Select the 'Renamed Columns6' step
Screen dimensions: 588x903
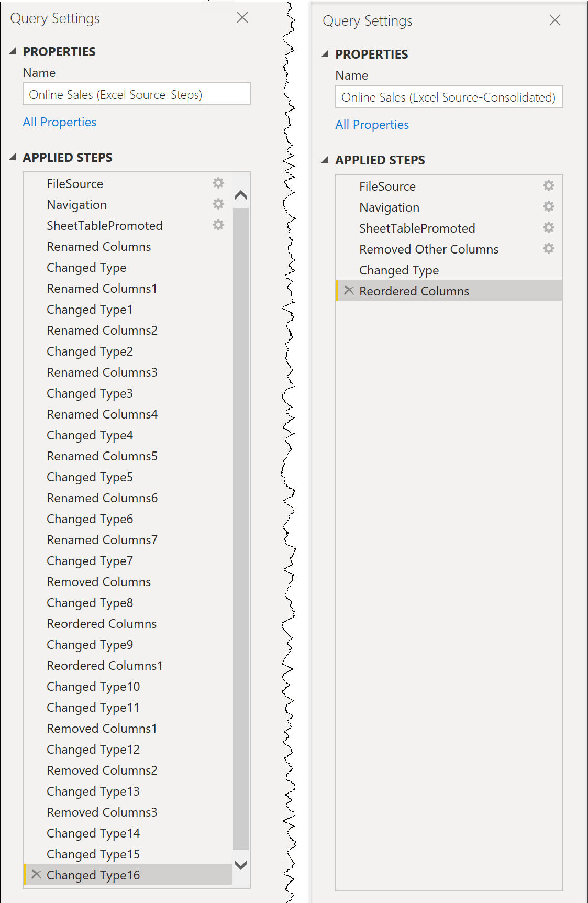coord(127,498)
